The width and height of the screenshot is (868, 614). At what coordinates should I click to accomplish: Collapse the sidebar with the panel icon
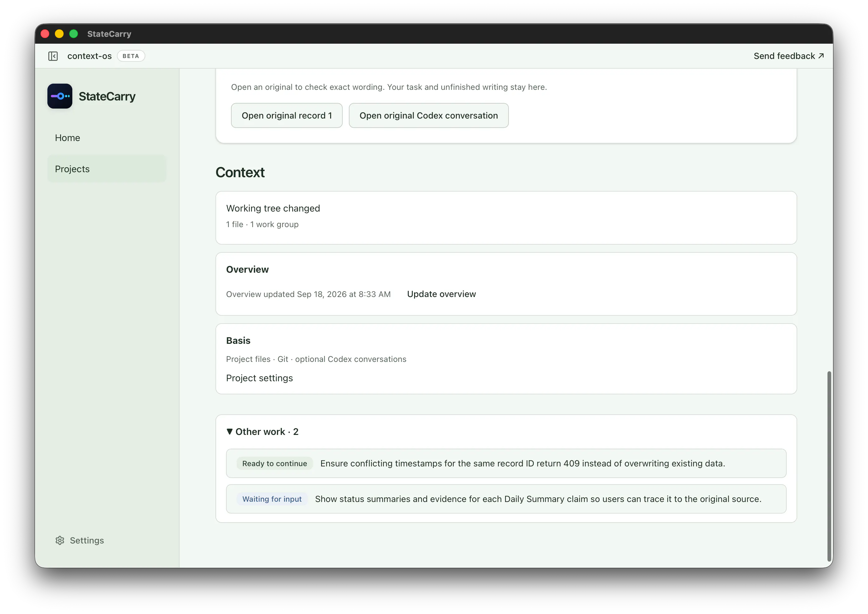(53, 56)
